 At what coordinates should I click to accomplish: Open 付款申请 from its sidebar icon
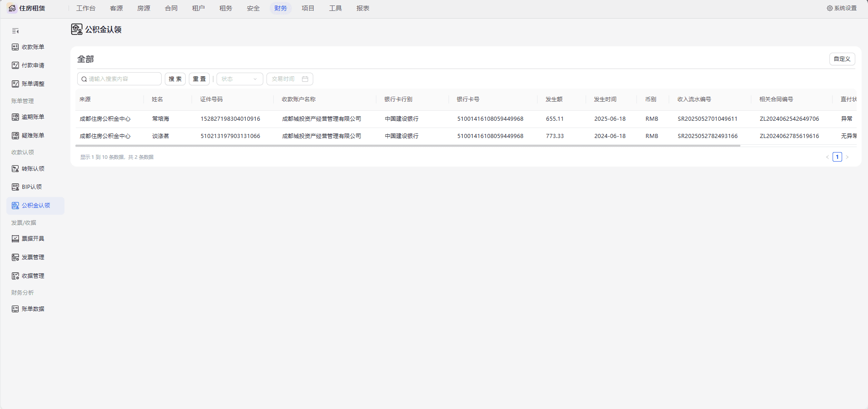(15, 65)
